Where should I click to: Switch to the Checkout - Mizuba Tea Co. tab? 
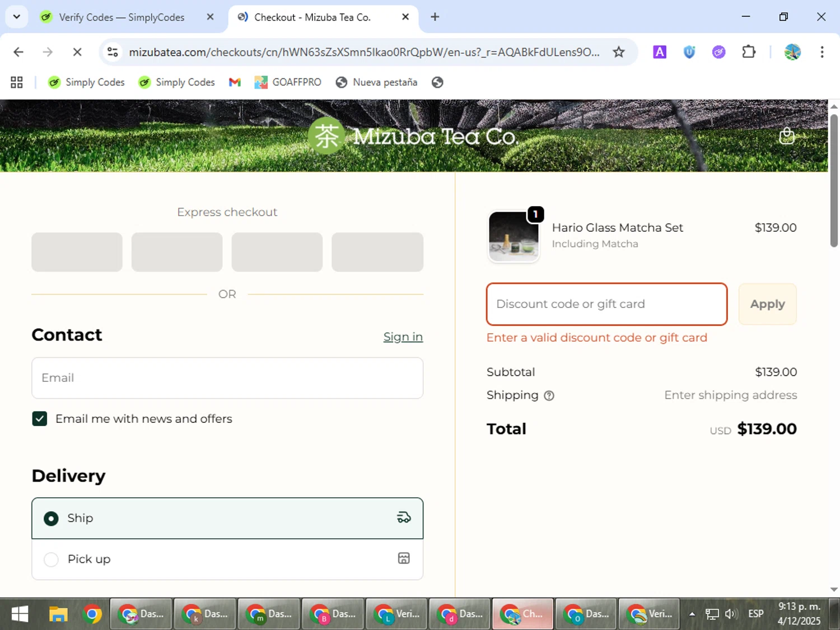click(x=324, y=17)
